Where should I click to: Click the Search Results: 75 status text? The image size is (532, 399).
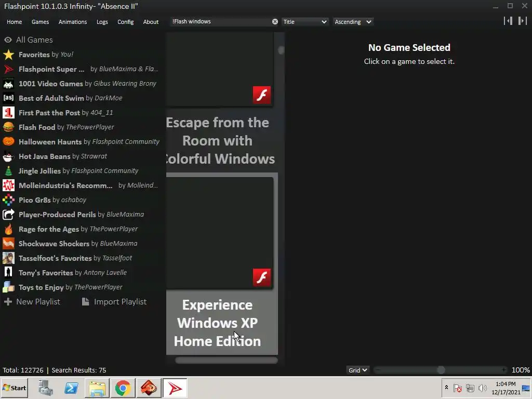[79, 370]
